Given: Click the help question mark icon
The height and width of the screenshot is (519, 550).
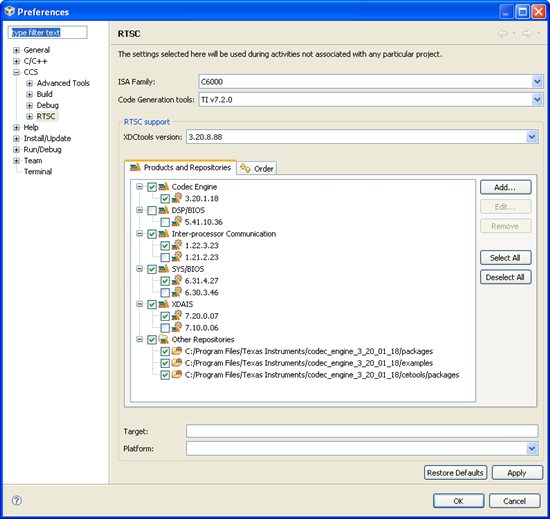Looking at the screenshot, I should tap(16, 500).
